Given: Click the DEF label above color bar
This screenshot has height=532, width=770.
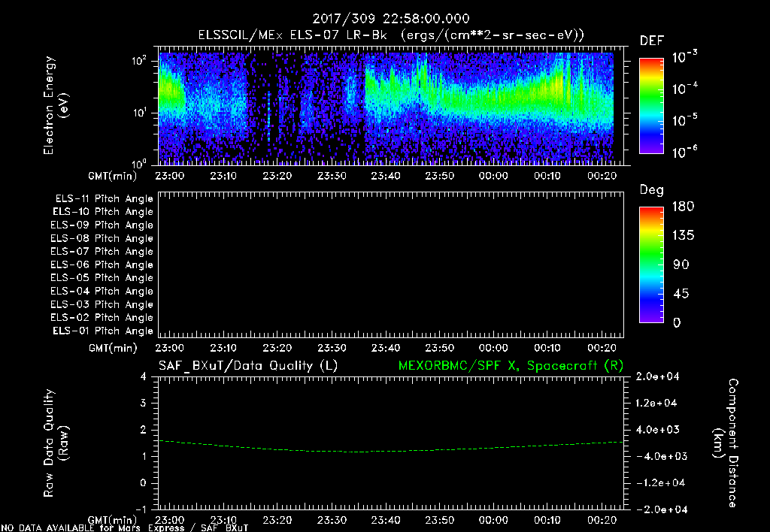Looking at the screenshot, I should [x=652, y=41].
